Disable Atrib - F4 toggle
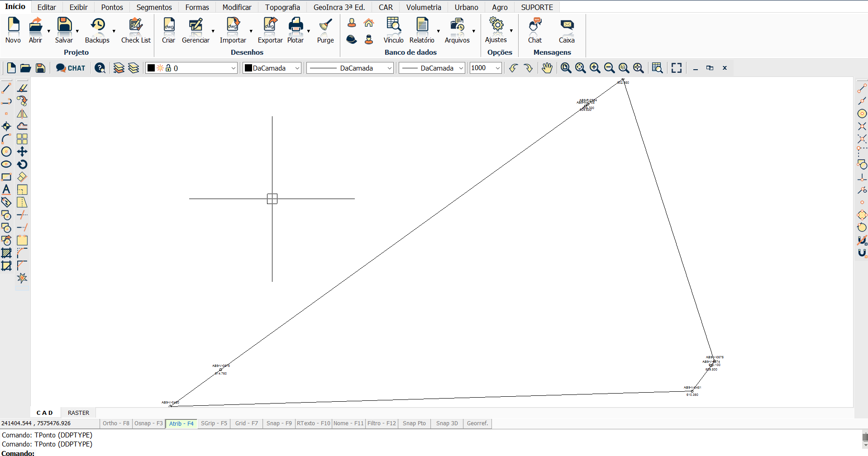 pyautogui.click(x=181, y=423)
